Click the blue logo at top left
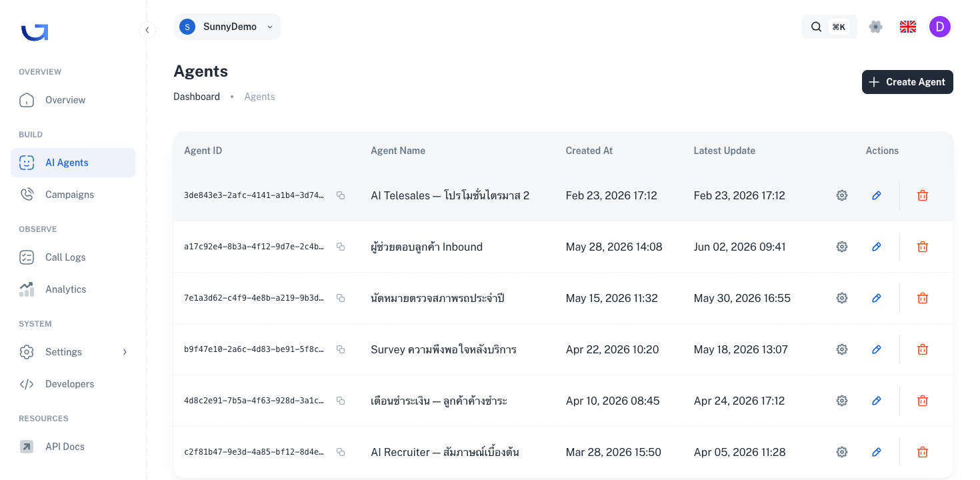The height and width of the screenshot is (480, 980). click(x=35, y=31)
